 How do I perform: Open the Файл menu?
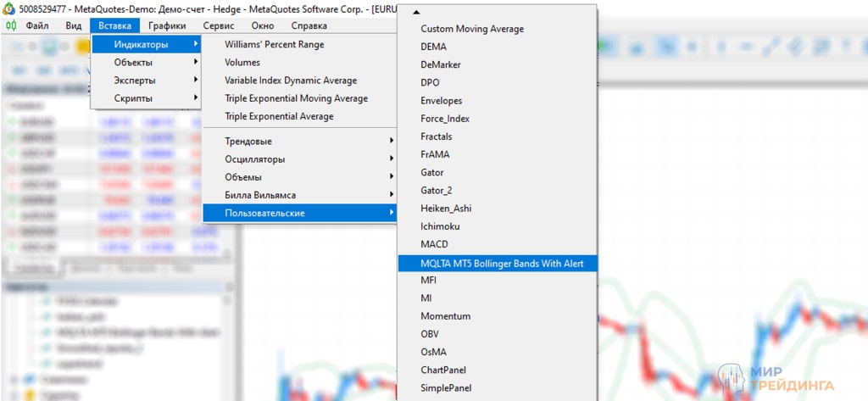click(37, 25)
